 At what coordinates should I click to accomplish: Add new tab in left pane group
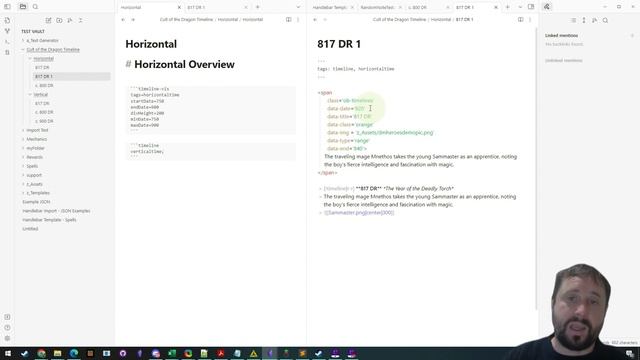[x=258, y=7]
